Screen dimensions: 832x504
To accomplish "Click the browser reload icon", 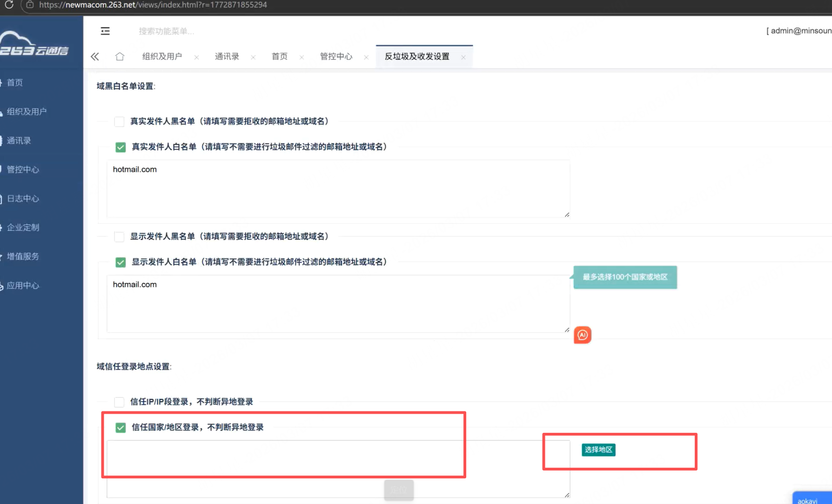I will [9, 5].
